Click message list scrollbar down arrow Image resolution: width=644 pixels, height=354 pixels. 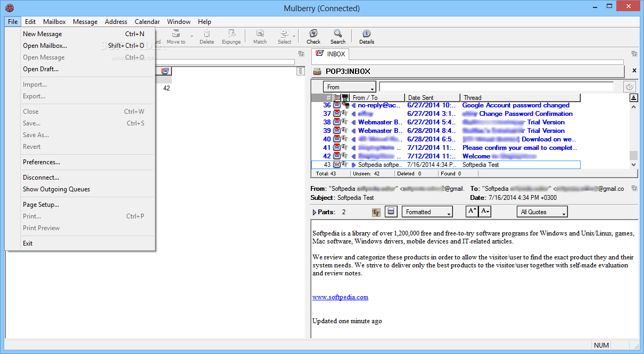[633, 165]
